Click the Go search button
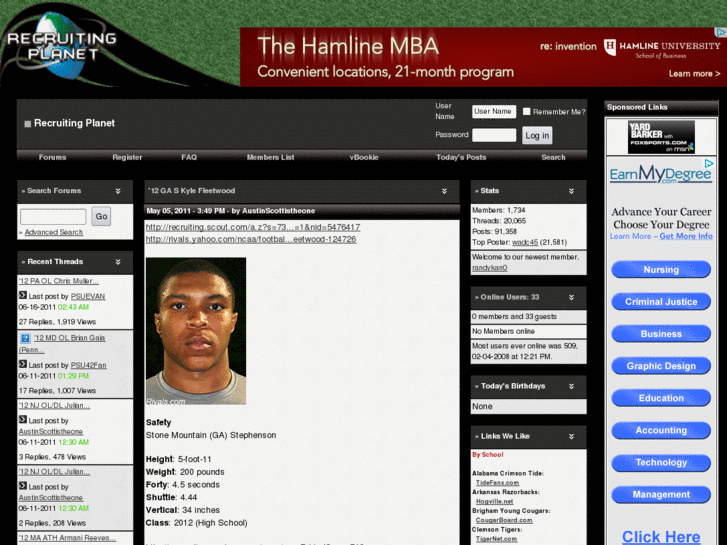The height and width of the screenshot is (545, 727). tap(101, 216)
